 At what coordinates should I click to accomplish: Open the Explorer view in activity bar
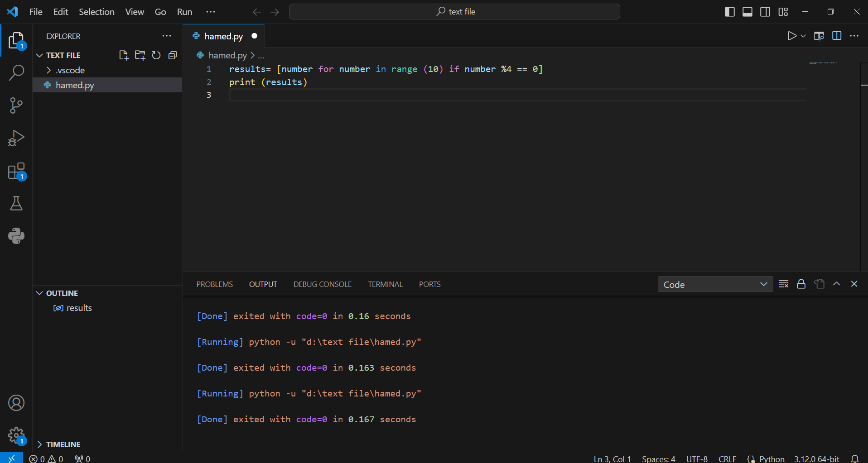pos(16,40)
